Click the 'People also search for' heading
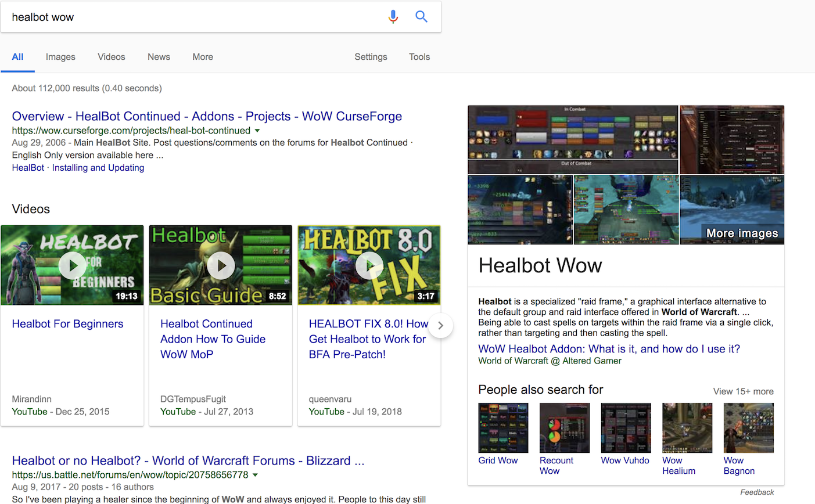 coord(540,390)
